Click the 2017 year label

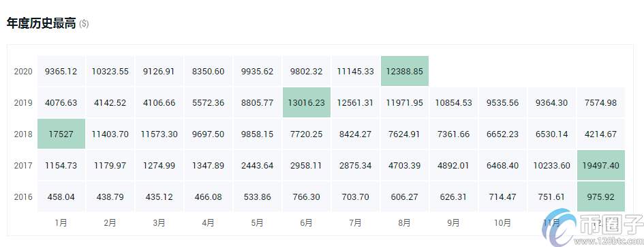[x=23, y=166]
